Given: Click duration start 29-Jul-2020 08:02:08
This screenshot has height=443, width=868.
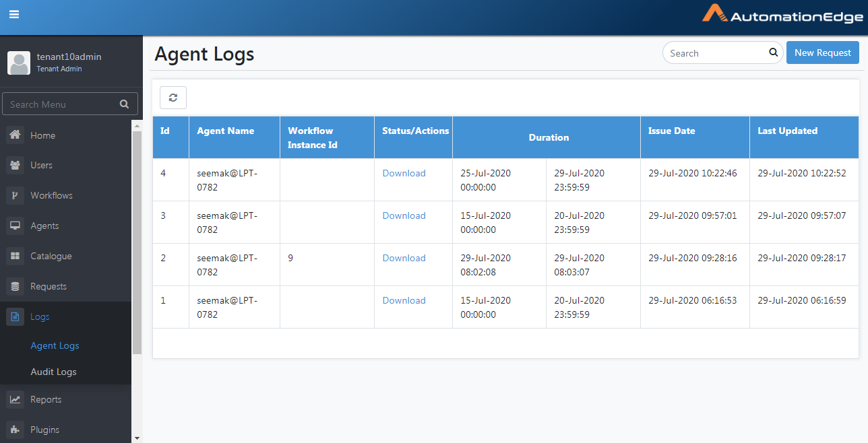Looking at the screenshot, I should click(x=486, y=265).
